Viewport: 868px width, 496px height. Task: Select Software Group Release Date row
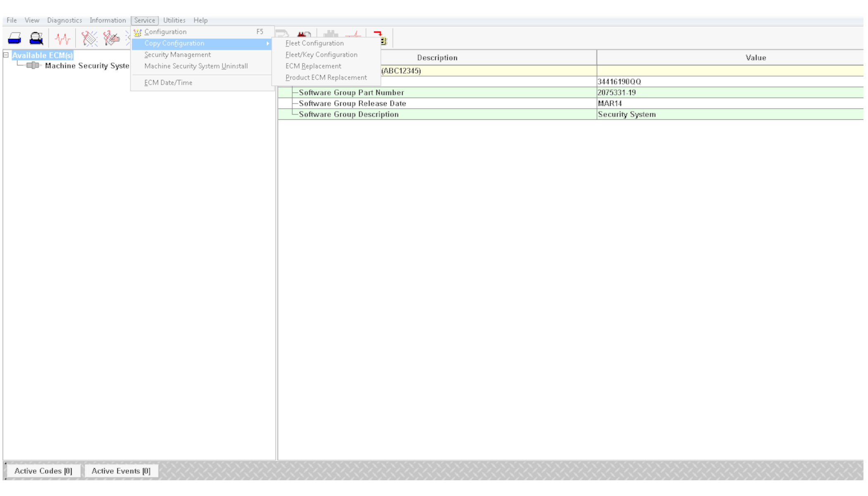(x=570, y=103)
